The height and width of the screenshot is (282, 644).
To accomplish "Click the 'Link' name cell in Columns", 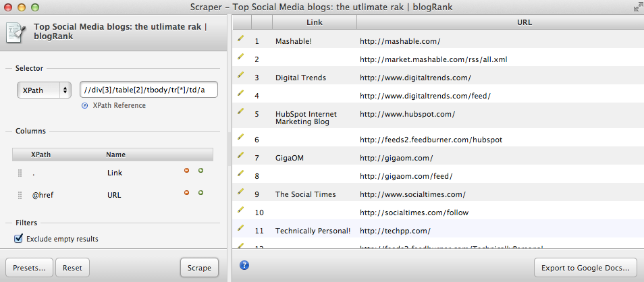I will click(x=115, y=173).
